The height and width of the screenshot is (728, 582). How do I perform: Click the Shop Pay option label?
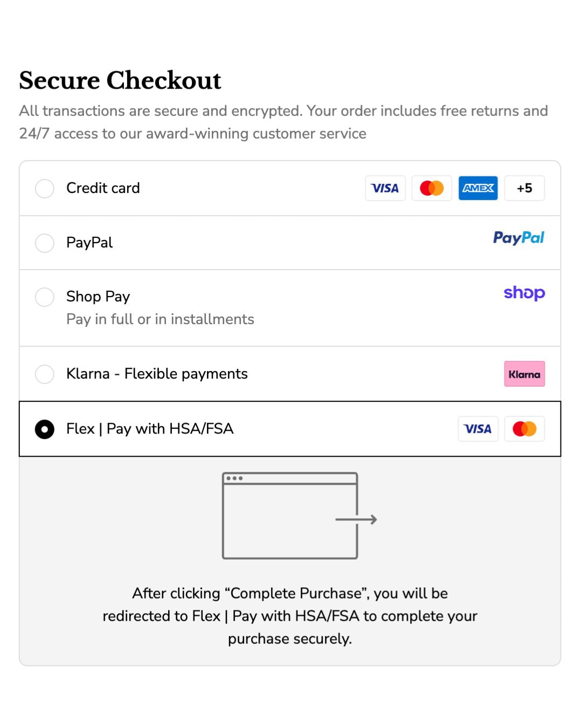coord(98,297)
